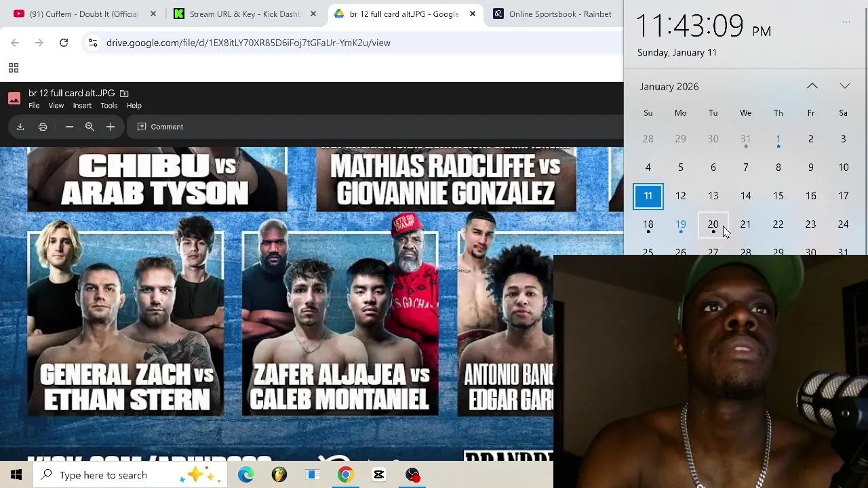Screen dimensions: 868x488
Task: Close the Cuffem YouTube tab
Action: pyautogui.click(x=153, y=14)
